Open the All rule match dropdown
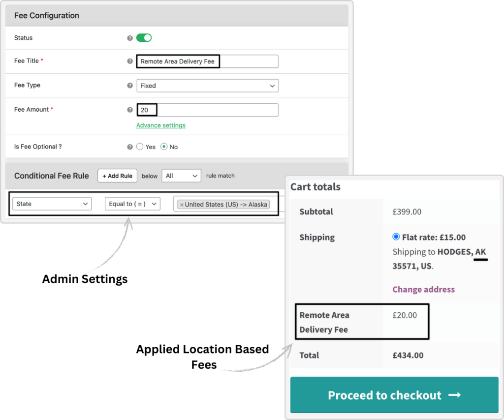The width and height of the screenshot is (504, 420). point(181,176)
